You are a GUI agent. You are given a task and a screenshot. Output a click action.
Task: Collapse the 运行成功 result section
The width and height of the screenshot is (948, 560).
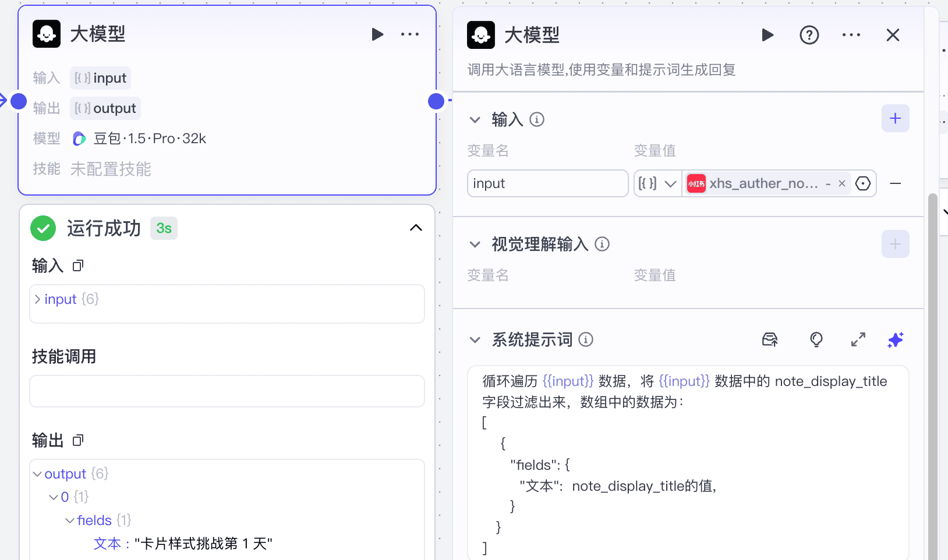tap(416, 228)
